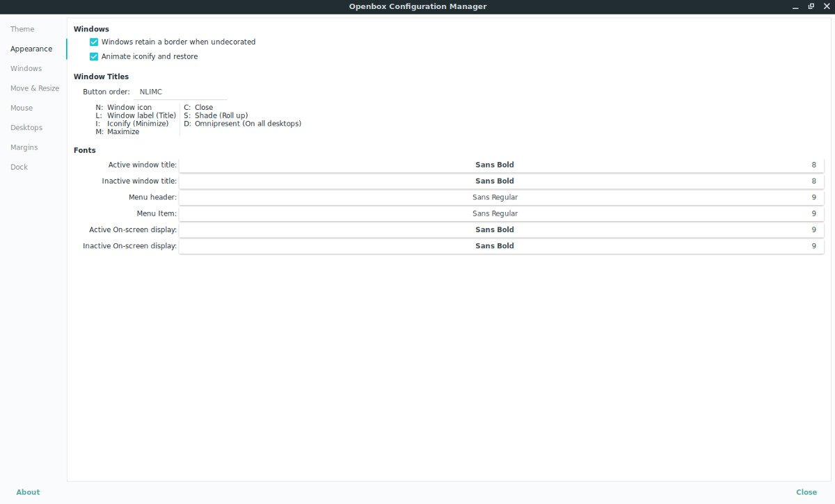Close window with titlebar X icon
This screenshot has height=504, width=835.
[827, 6]
